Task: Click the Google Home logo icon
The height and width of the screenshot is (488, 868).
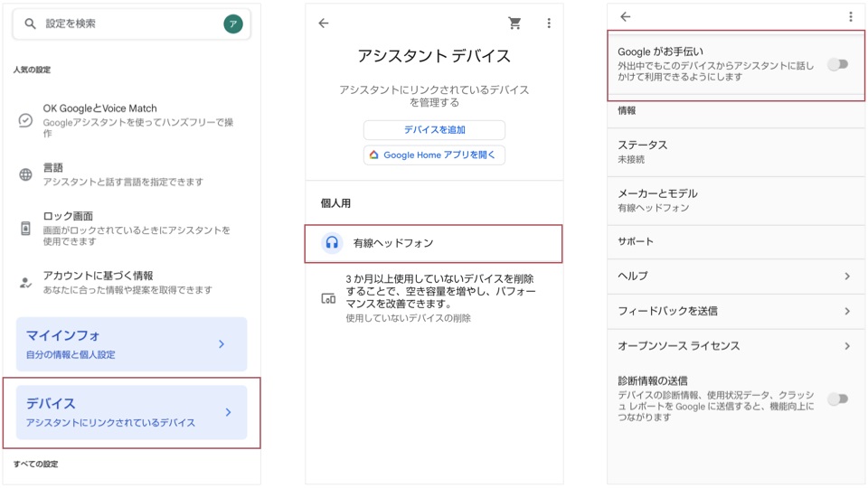Action: click(373, 155)
